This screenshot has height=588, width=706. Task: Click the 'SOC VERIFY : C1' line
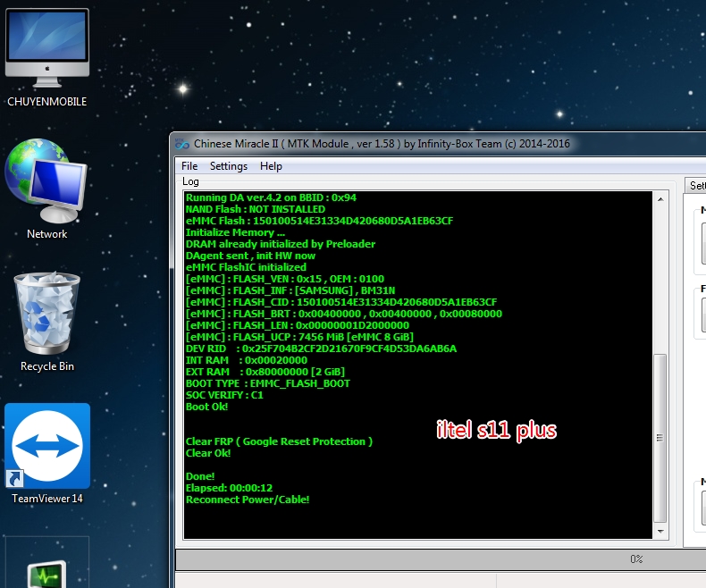pos(224,395)
